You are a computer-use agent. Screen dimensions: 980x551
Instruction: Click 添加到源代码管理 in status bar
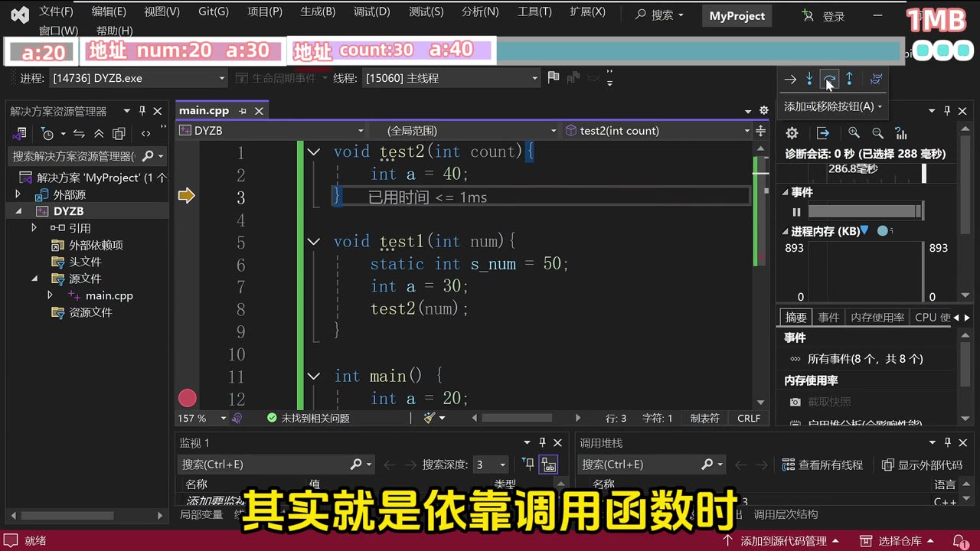coord(779,541)
